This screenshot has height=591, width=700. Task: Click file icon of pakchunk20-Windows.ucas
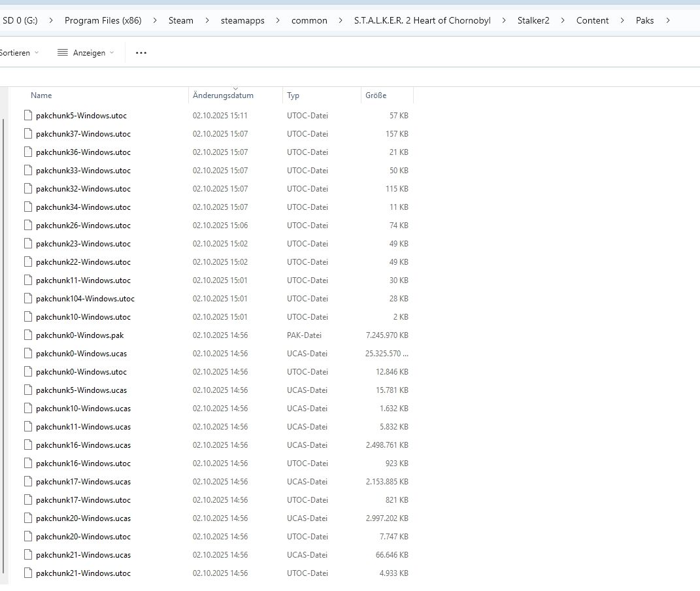28,518
